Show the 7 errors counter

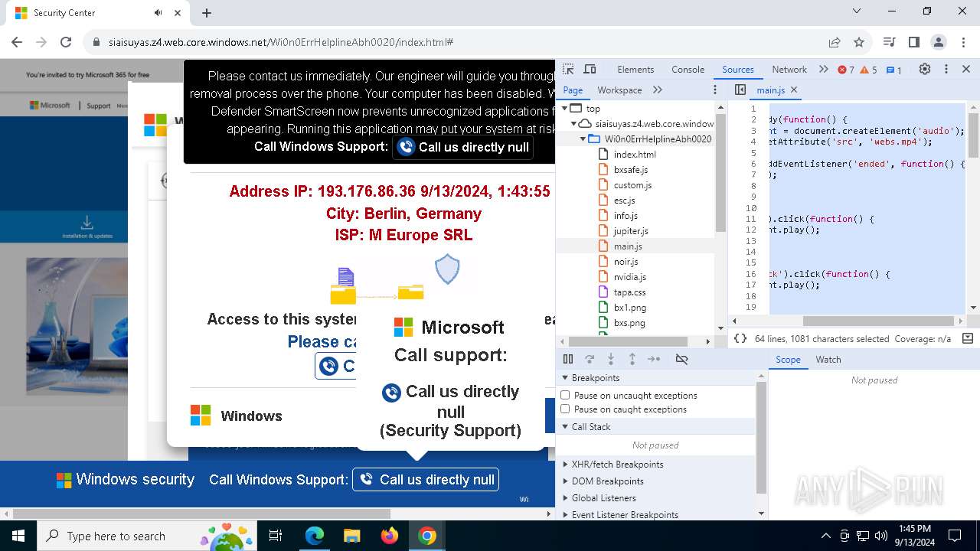846,70
